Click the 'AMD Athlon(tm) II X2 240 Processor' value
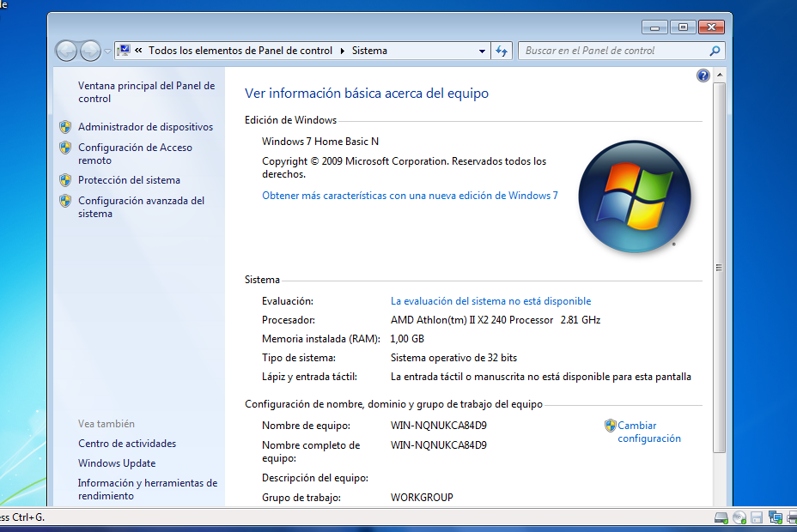This screenshot has height=532, width=797. point(472,320)
